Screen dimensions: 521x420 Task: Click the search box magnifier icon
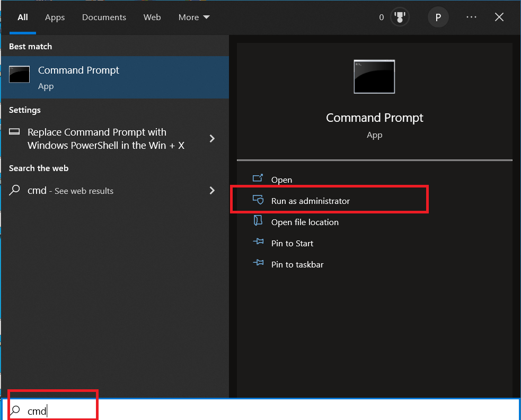(15, 410)
